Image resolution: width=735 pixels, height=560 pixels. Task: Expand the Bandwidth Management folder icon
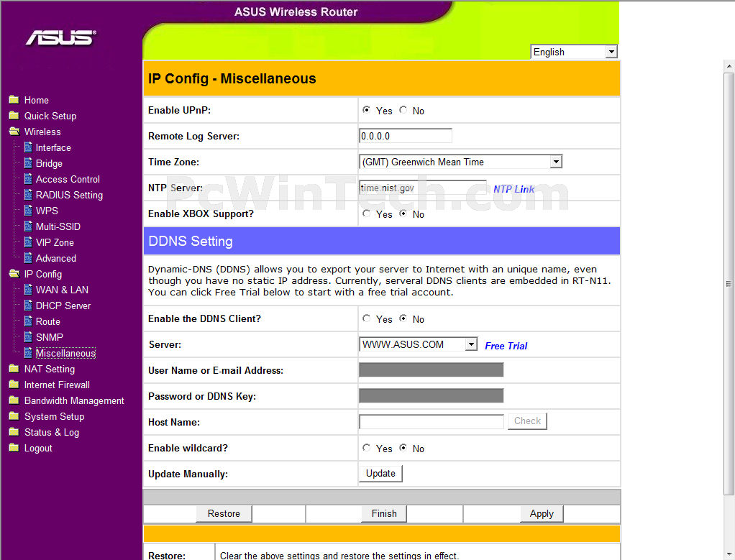[14, 400]
